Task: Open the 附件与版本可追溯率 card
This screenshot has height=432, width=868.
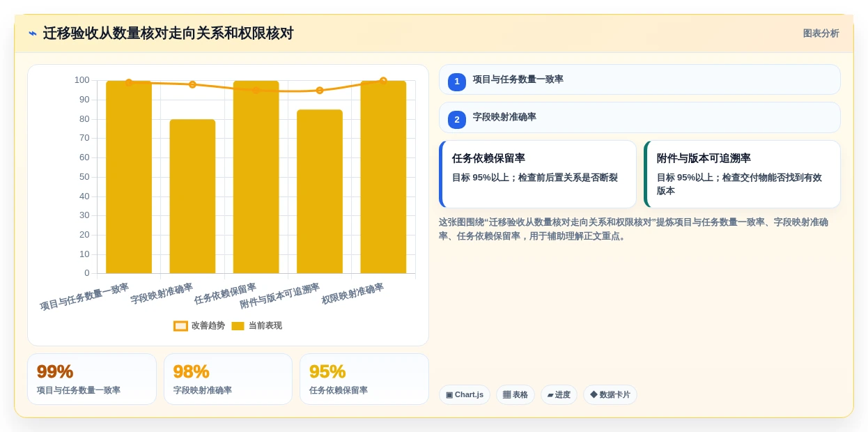Action: (x=742, y=174)
